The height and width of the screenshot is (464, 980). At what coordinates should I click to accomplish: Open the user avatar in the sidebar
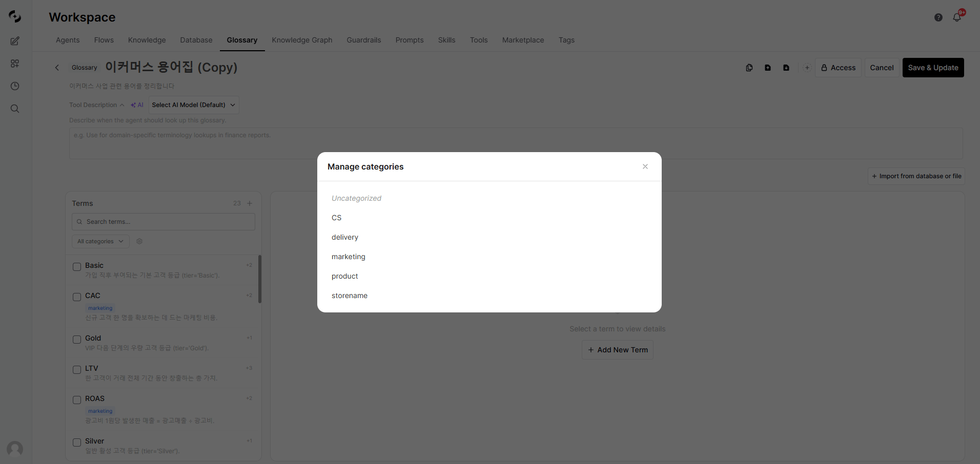(x=15, y=449)
